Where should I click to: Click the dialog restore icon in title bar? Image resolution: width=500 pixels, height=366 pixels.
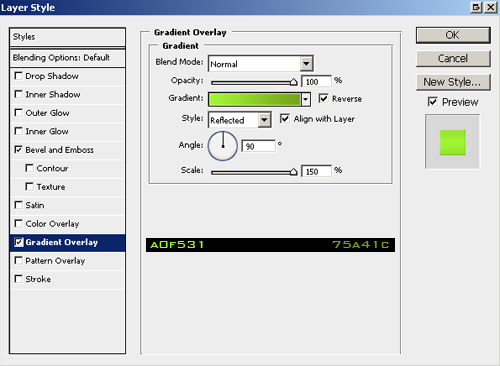point(477,7)
